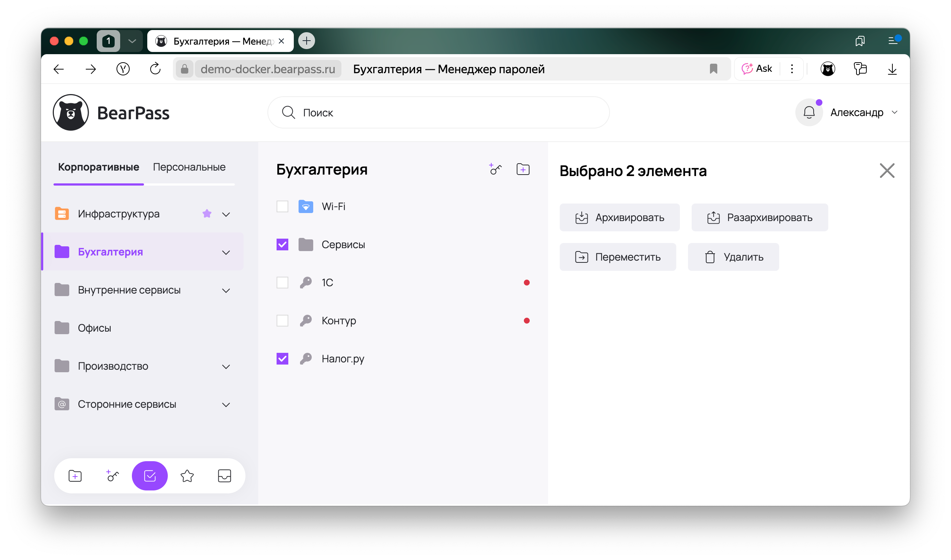The height and width of the screenshot is (560, 951).
Task: Click add folder icon in bottom toolbar
Action: click(75, 476)
